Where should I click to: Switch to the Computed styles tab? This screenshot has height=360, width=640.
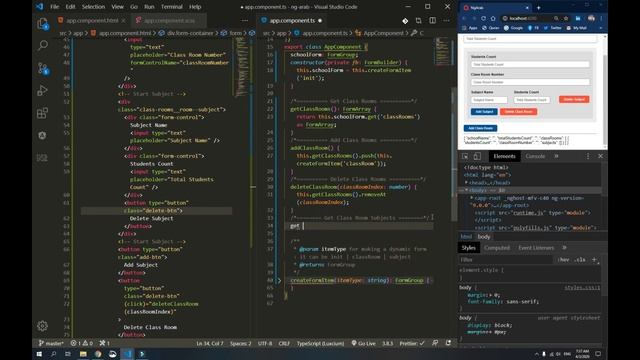point(497,248)
